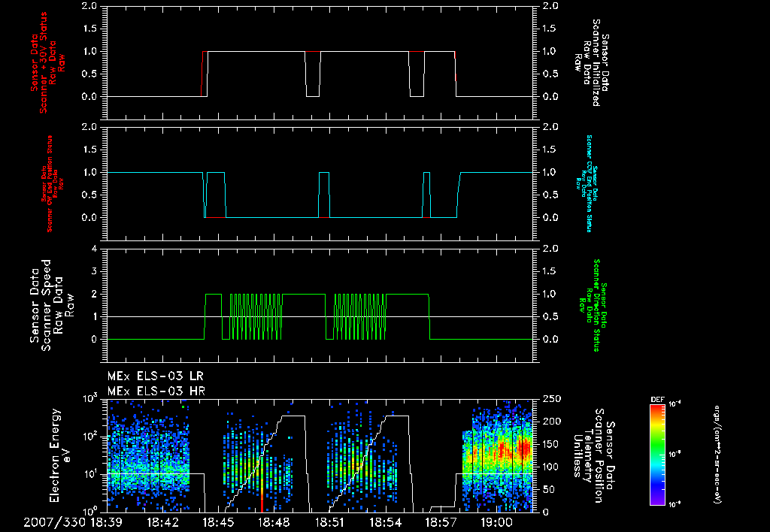Click the 10^-4 label at color bar top
The height and width of the screenshot is (532, 770).
pos(675,404)
